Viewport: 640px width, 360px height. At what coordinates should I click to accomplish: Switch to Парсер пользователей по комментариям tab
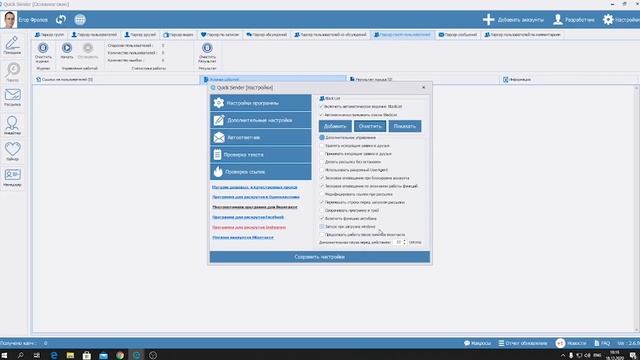(522, 35)
